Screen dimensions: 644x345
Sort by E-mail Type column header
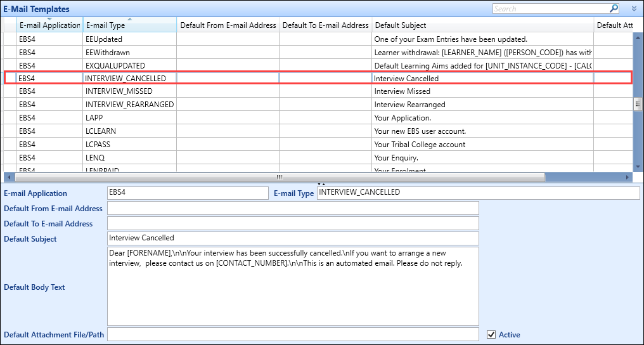coord(130,25)
